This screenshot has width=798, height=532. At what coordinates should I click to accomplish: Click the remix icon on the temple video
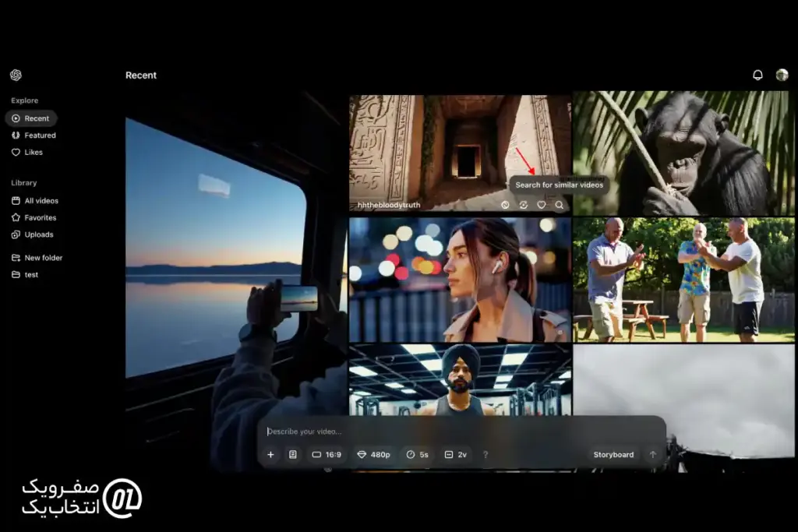[524, 205]
